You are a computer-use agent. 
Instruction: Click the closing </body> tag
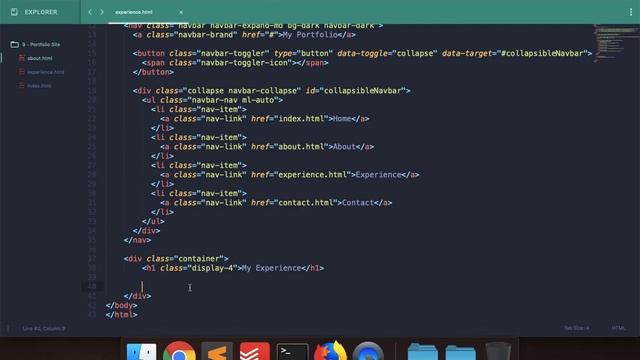pyautogui.click(x=121, y=305)
